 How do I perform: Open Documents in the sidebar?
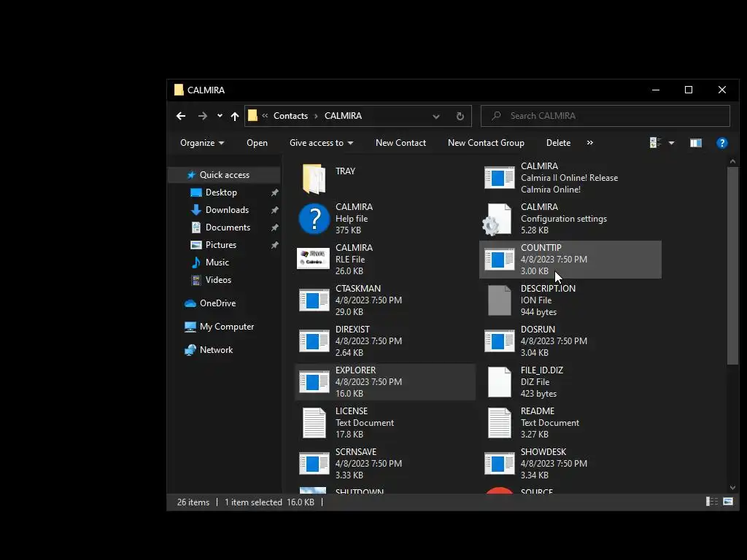coord(228,227)
